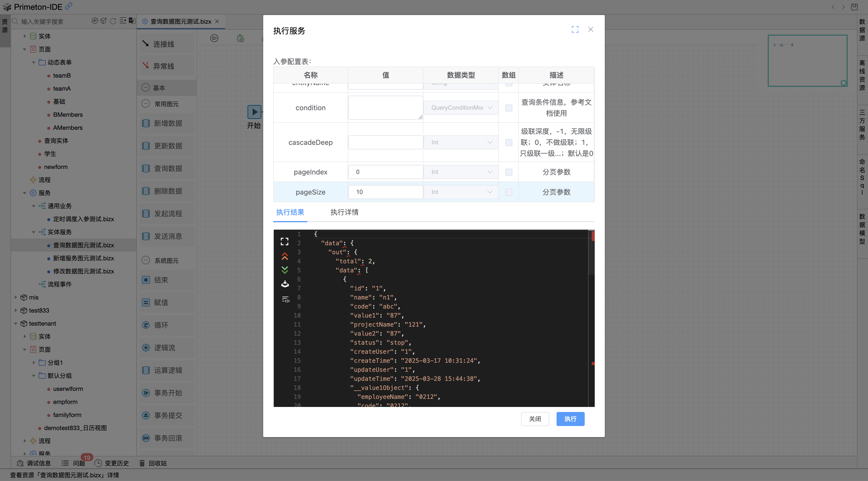Click the fullscreen icon in execute service dialog
868x481 pixels.
[575, 30]
